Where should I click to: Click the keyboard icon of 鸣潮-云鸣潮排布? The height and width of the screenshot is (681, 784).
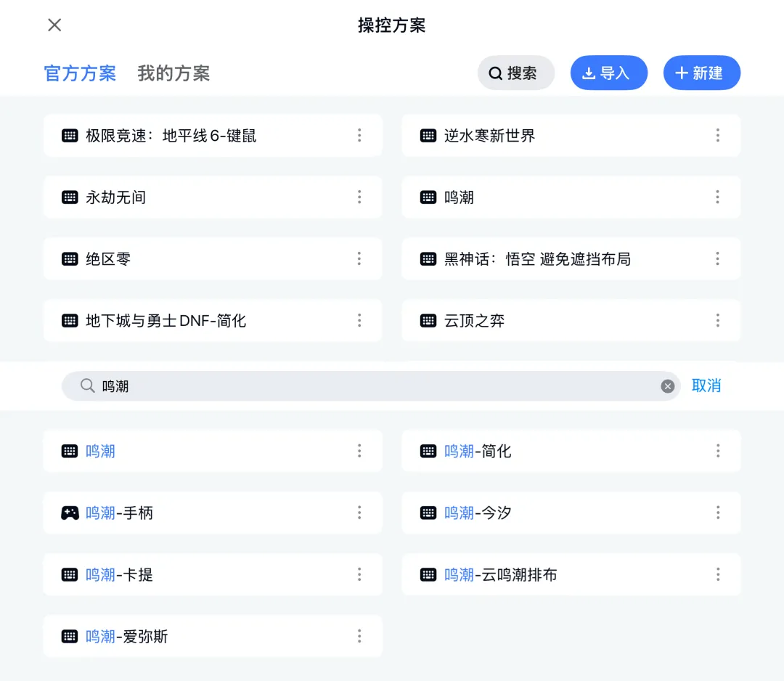click(x=428, y=574)
